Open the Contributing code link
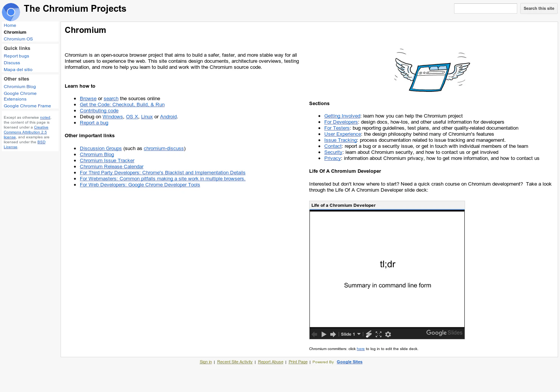 [99, 111]
